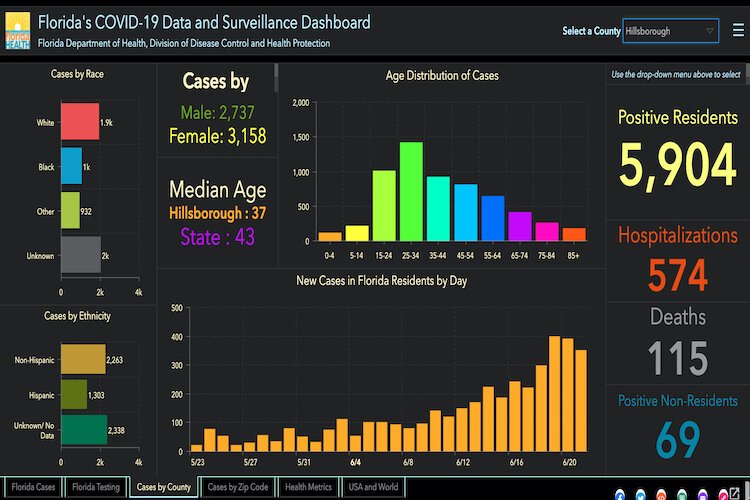Image resolution: width=750 pixels, height=500 pixels.
Task: Click the 5/23 new cases bar
Action: click(197, 448)
